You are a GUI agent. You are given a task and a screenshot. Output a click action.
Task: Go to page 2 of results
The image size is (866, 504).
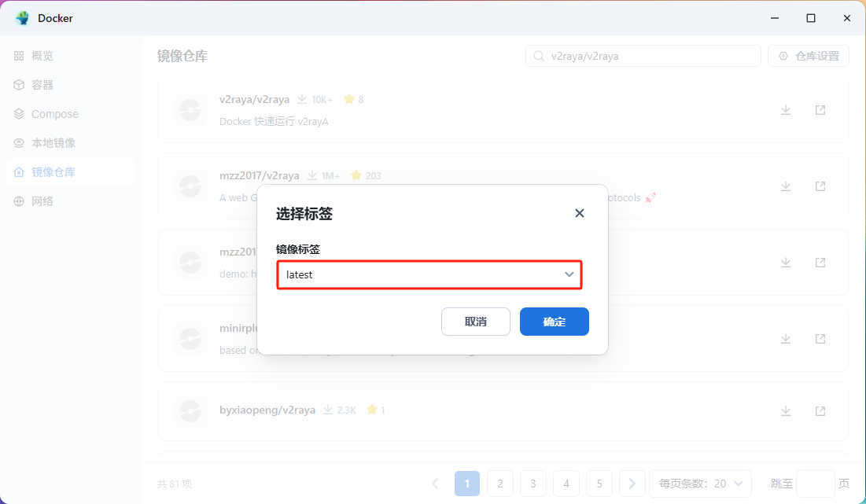[x=500, y=484]
